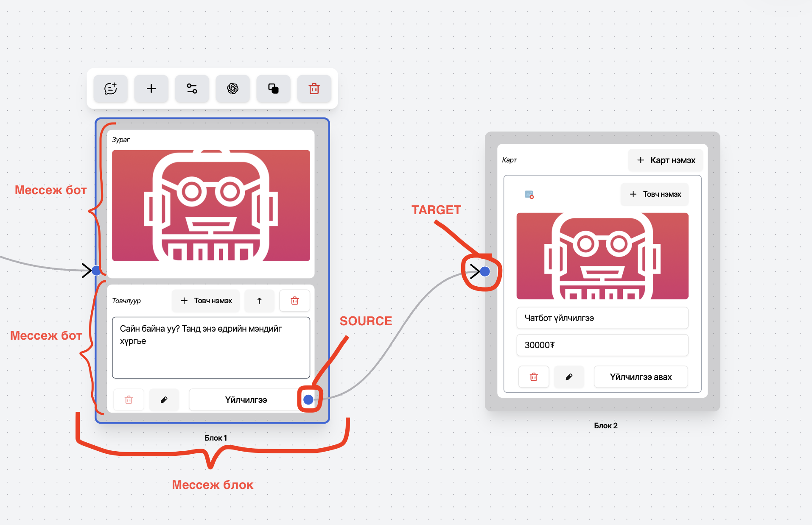Click the add message chat icon in toolbar
Screen dimensions: 812x525
tap(110, 89)
